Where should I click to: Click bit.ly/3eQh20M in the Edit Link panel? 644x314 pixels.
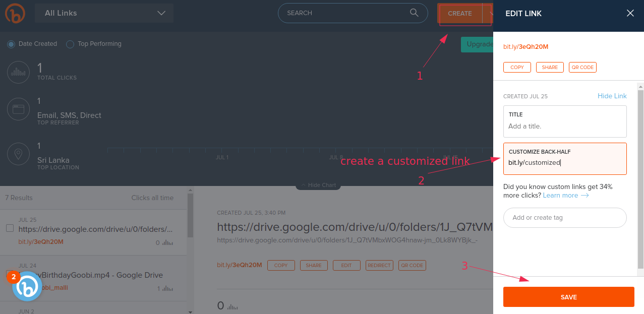click(525, 47)
